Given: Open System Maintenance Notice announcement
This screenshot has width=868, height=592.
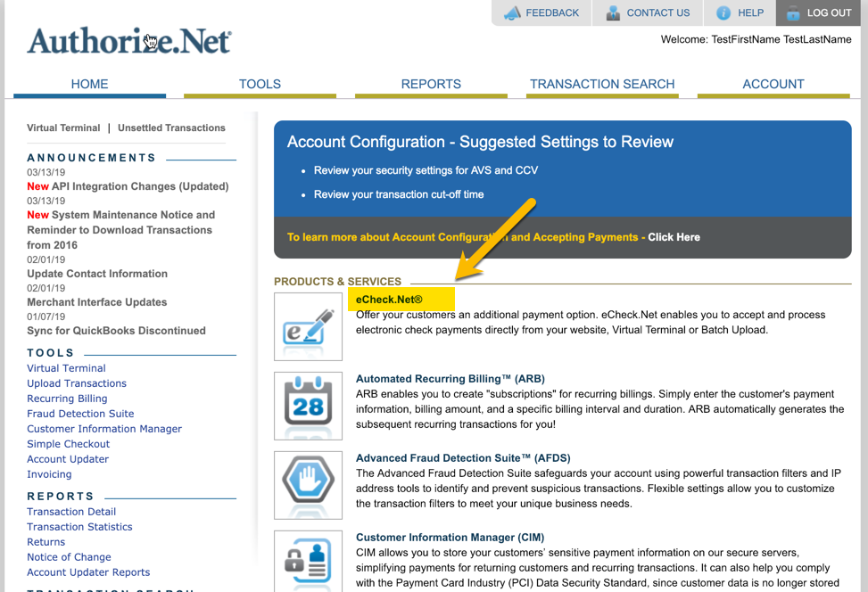Looking at the screenshot, I should point(120,230).
